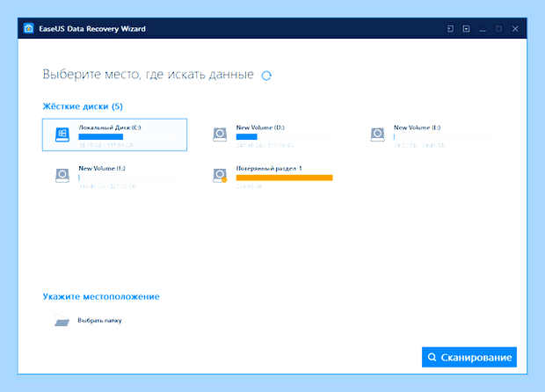The width and height of the screenshot is (545, 392).
Task: Open the title bar dropdown menu icon
Action: coord(466,29)
